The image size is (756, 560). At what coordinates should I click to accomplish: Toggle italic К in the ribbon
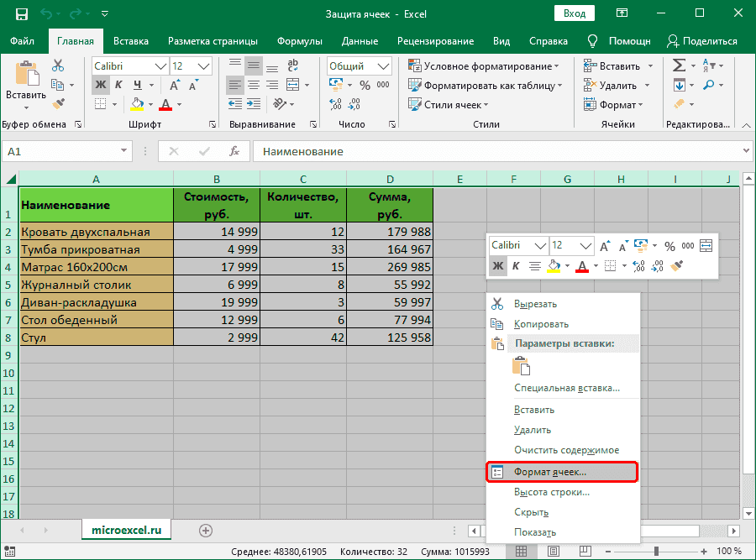pyautogui.click(x=118, y=85)
